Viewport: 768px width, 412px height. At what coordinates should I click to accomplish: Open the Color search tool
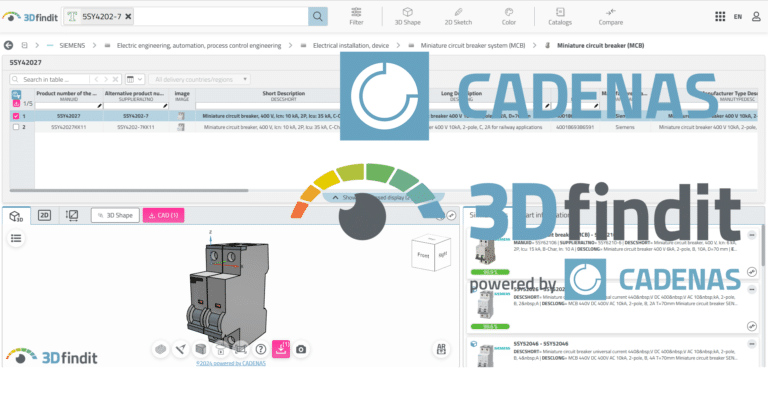508,16
